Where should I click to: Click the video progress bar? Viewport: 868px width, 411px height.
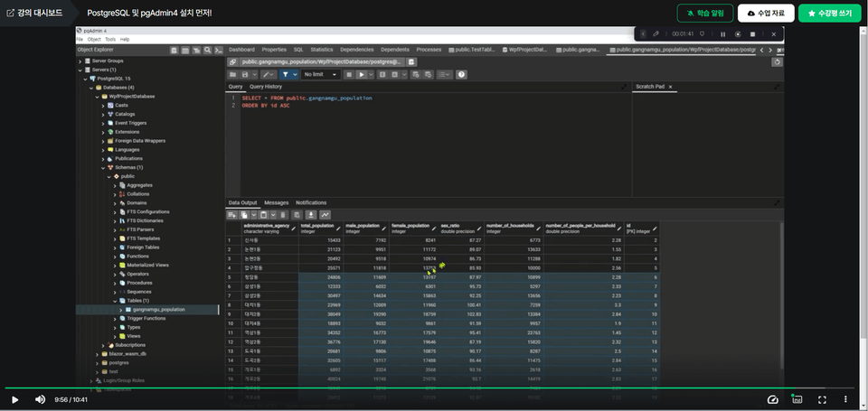[434, 388]
